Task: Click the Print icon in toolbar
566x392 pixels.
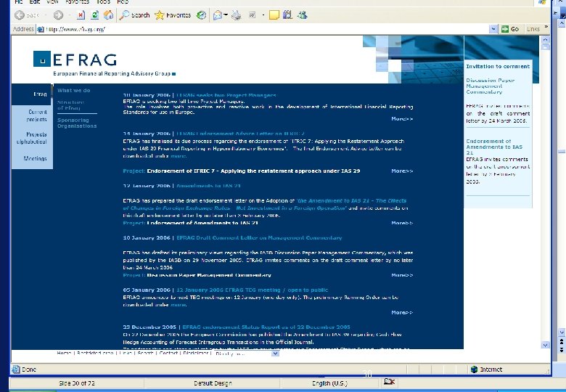Action: click(237, 15)
